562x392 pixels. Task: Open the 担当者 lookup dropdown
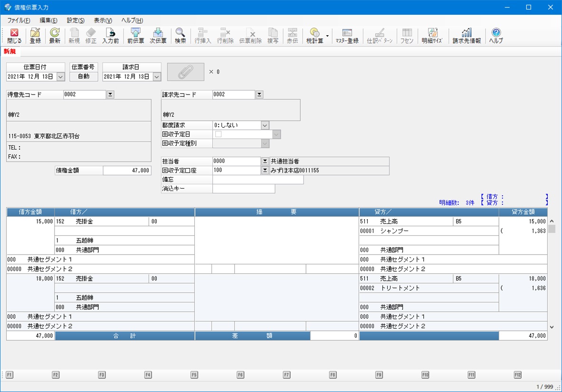(265, 162)
